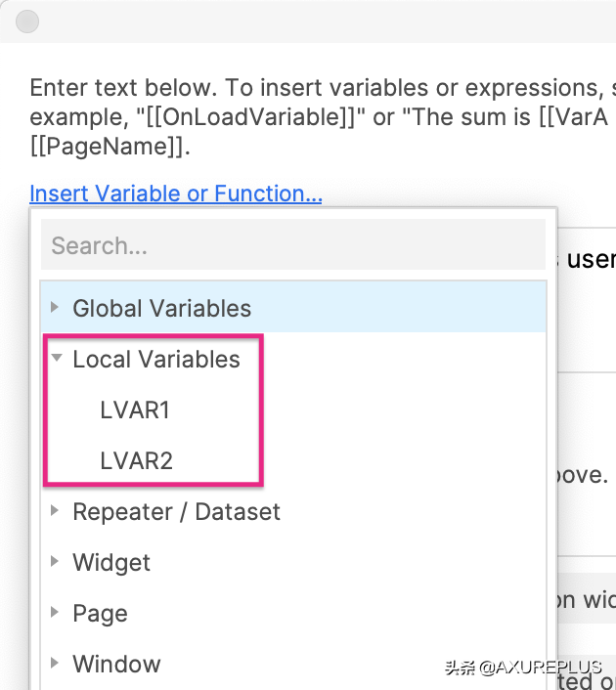Focus the Search field in the dropdown
Image resolution: width=616 pixels, height=690 pixels.
pos(292,245)
